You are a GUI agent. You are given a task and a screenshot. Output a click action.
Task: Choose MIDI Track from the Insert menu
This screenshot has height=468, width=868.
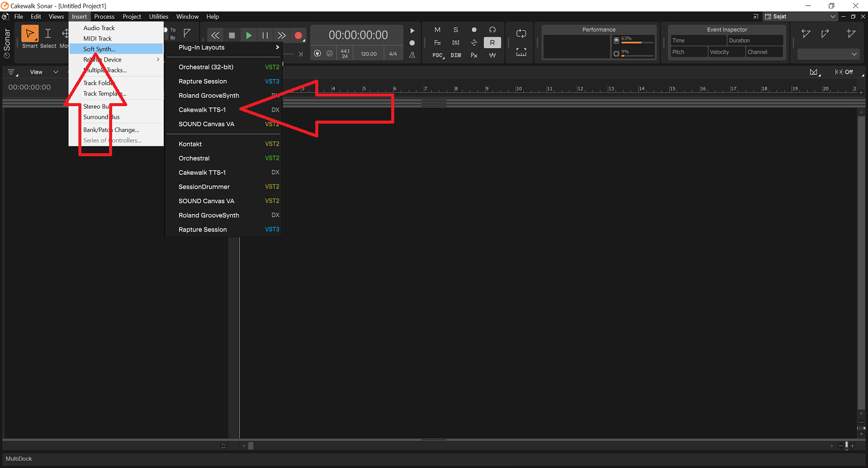coord(116,39)
